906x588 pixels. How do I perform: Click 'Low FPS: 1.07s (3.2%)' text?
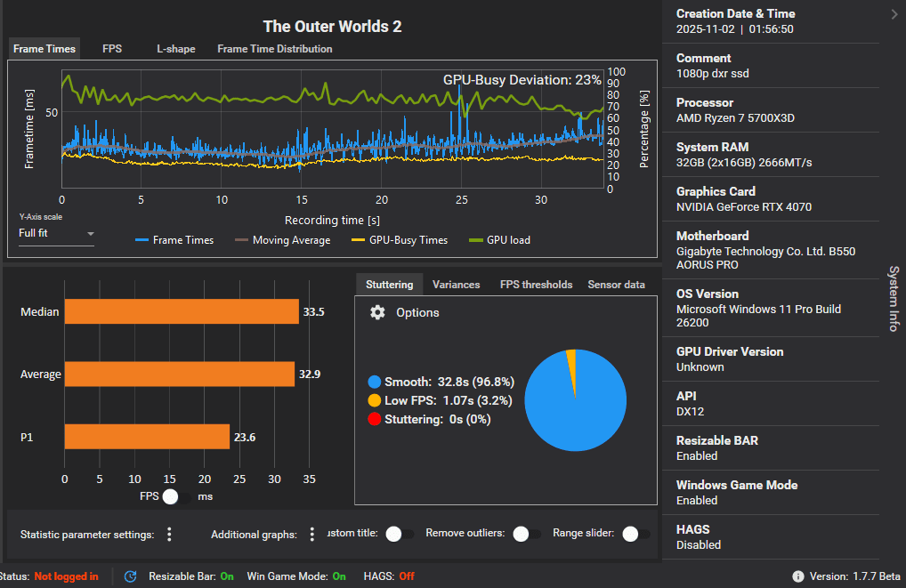(x=449, y=400)
